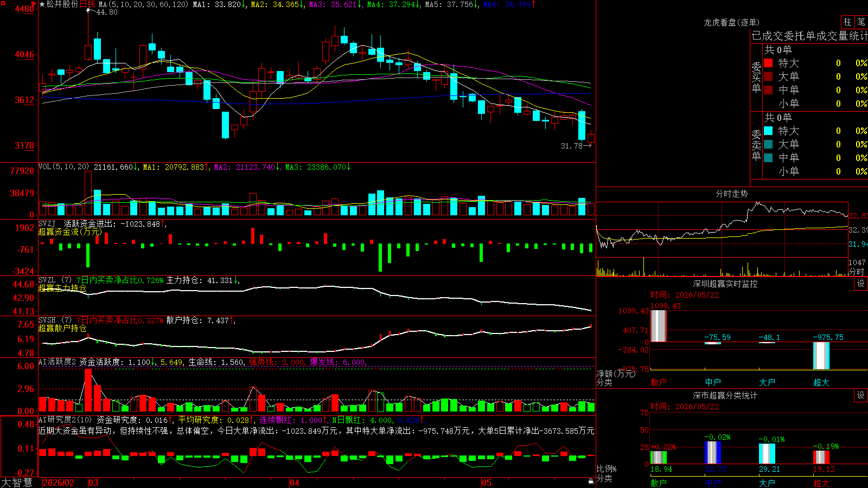Click the SVZJ indicator name
This screenshot has height=488, width=868.
click(x=47, y=223)
